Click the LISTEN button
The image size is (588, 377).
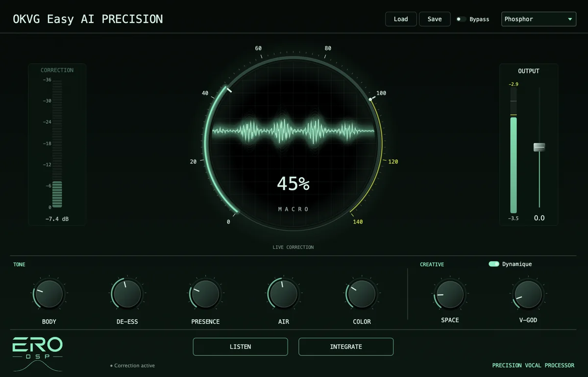click(240, 347)
